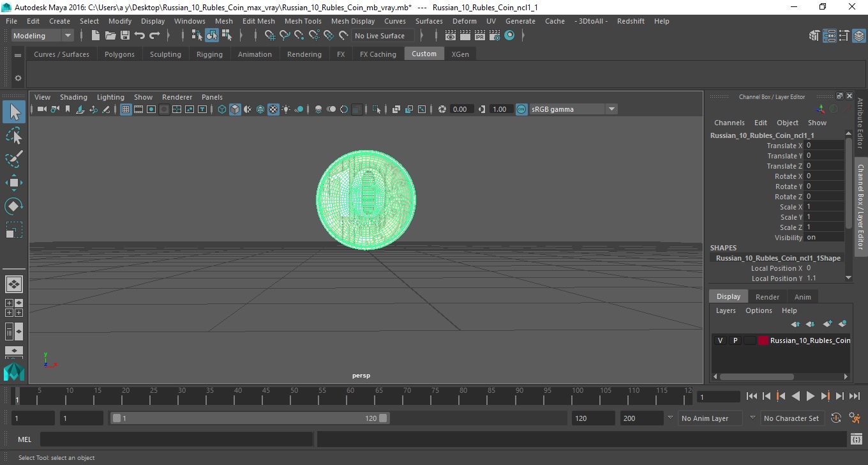Image resolution: width=868 pixels, height=465 pixels.
Task: Save the current scene
Action: click(125, 36)
